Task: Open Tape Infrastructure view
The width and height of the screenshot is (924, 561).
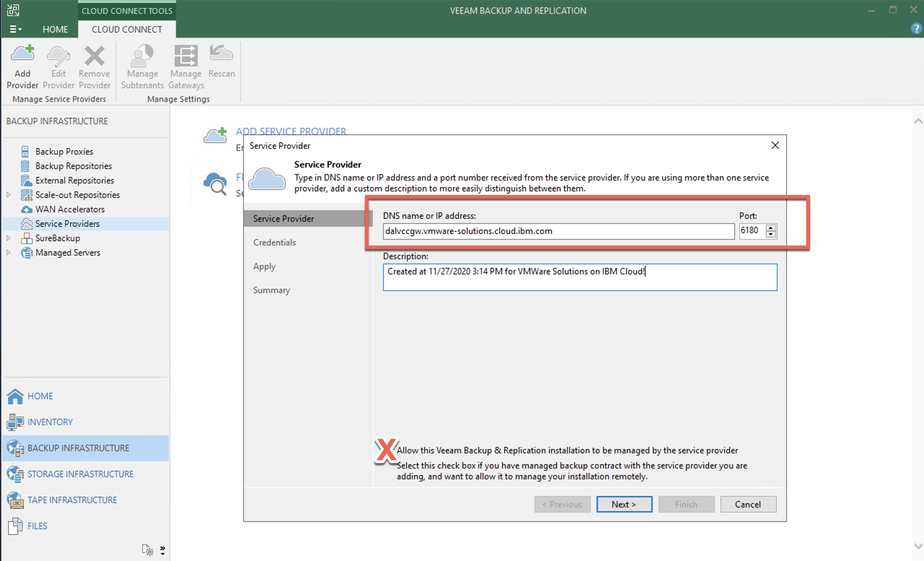Action: (x=72, y=500)
